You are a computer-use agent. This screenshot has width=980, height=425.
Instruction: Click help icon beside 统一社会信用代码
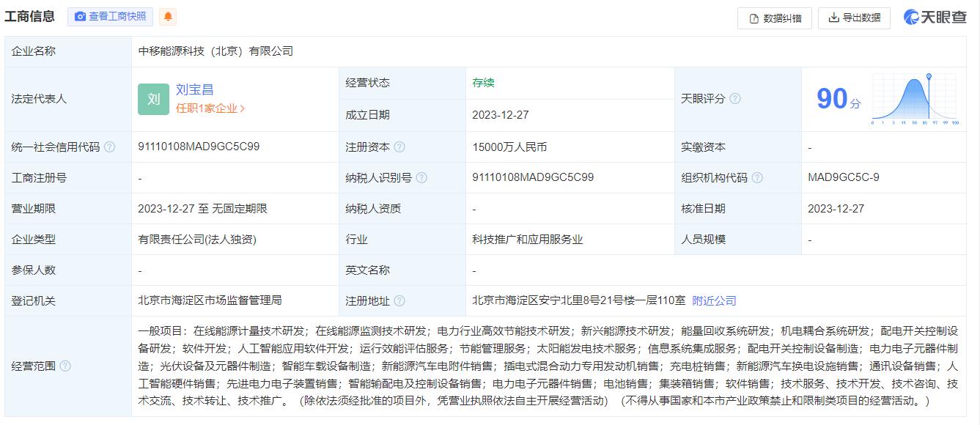click(111, 147)
